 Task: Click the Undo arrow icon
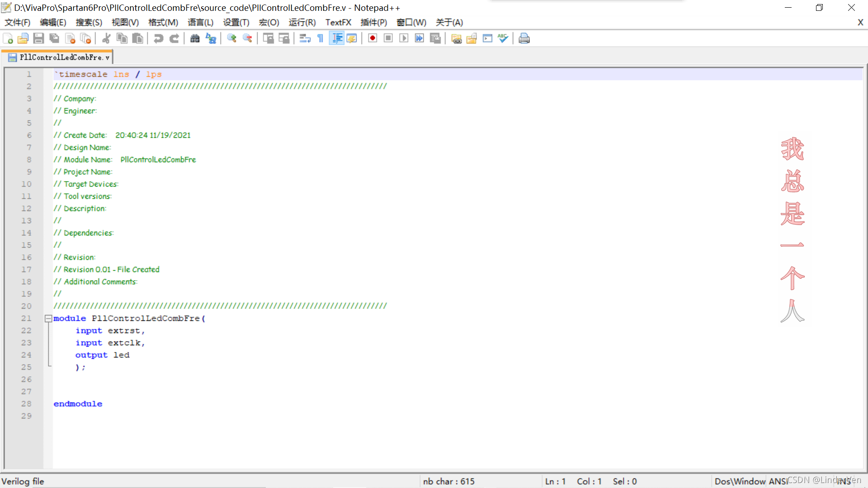click(158, 38)
